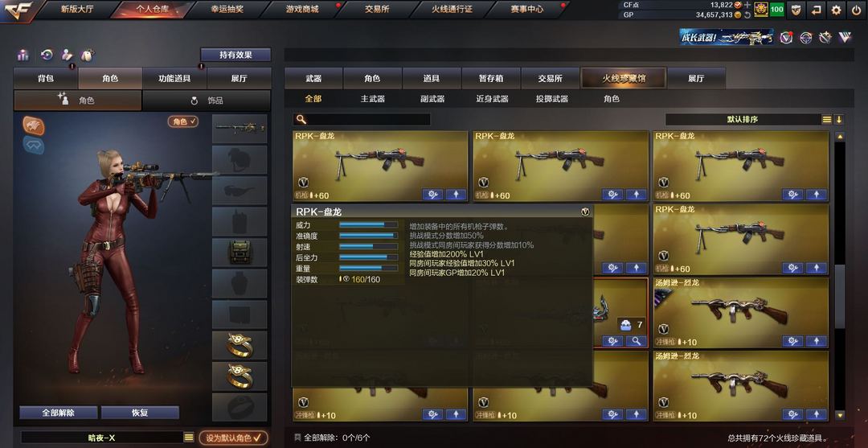Click the 全部解除 button under the character
The image size is (868, 448).
coord(59,413)
